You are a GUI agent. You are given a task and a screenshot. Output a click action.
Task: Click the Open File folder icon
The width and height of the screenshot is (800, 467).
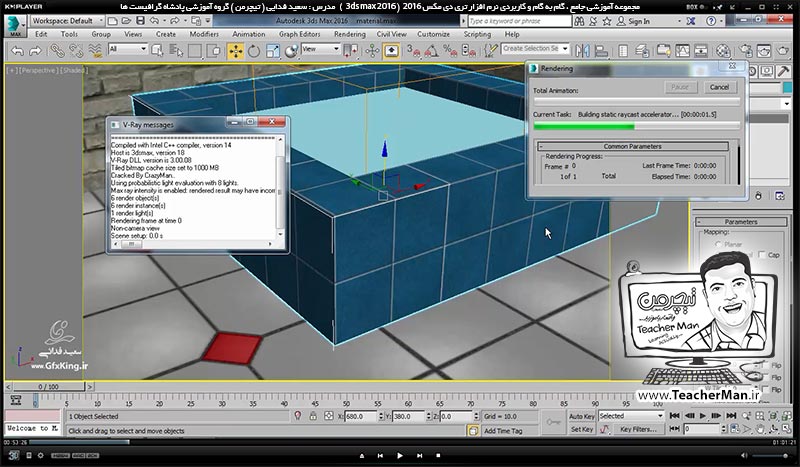click(126, 21)
